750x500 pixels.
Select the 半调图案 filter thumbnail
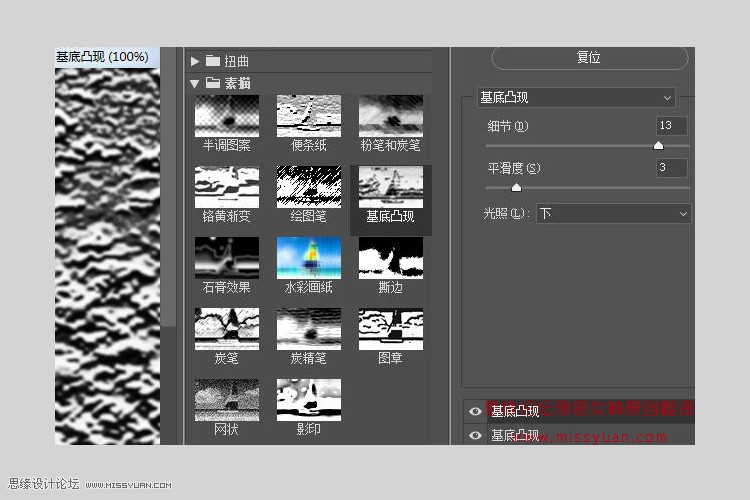click(x=227, y=116)
